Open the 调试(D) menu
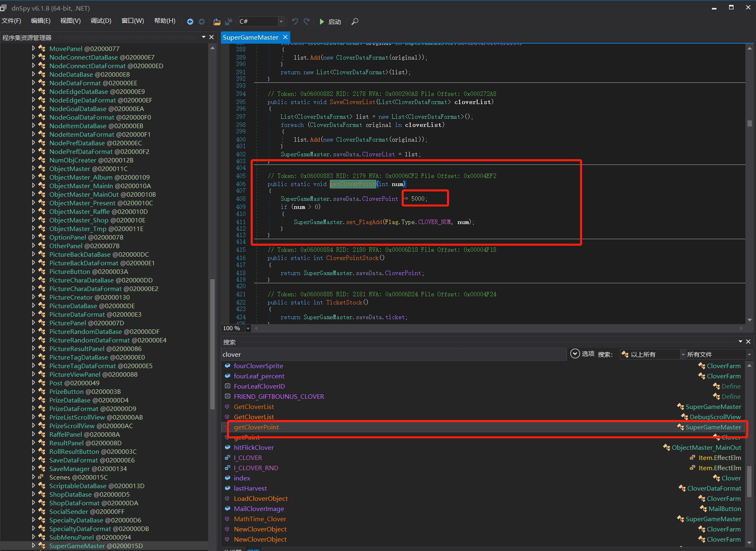The image size is (756, 551). pyautogui.click(x=101, y=21)
